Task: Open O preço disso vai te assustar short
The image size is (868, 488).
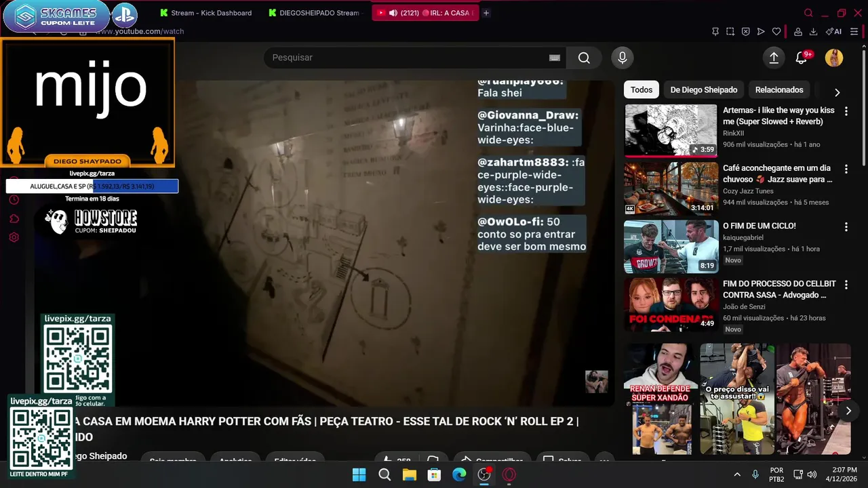Action: (737, 399)
